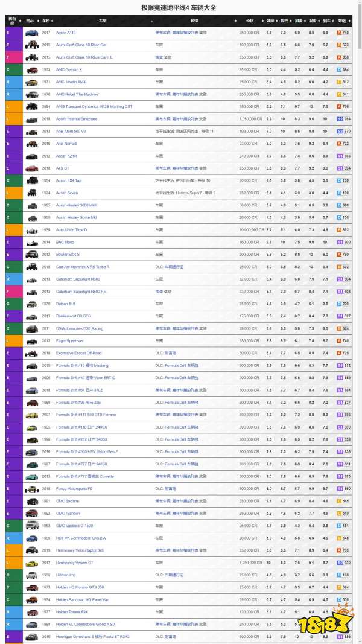Click year 2554 in the Warthog row

tap(46, 107)
